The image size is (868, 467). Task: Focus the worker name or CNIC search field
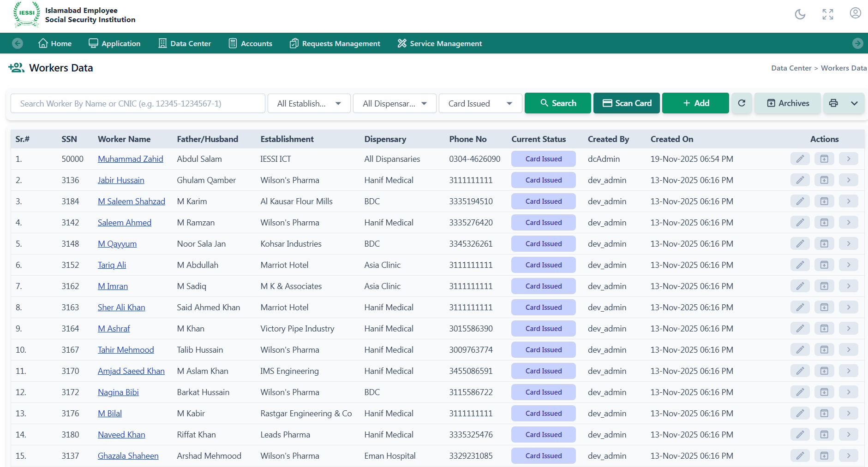point(138,104)
